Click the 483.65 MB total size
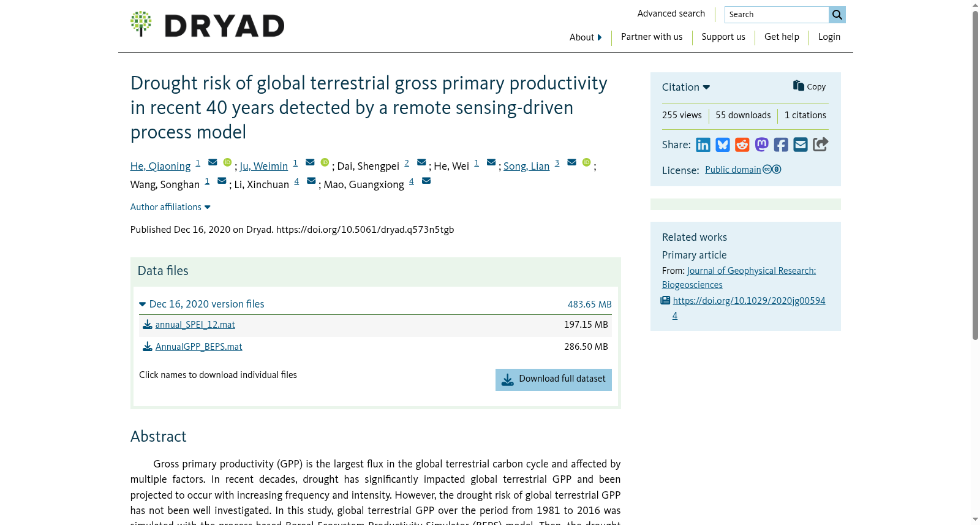Image resolution: width=980 pixels, height=525 pixels. [x=589, y=304]
